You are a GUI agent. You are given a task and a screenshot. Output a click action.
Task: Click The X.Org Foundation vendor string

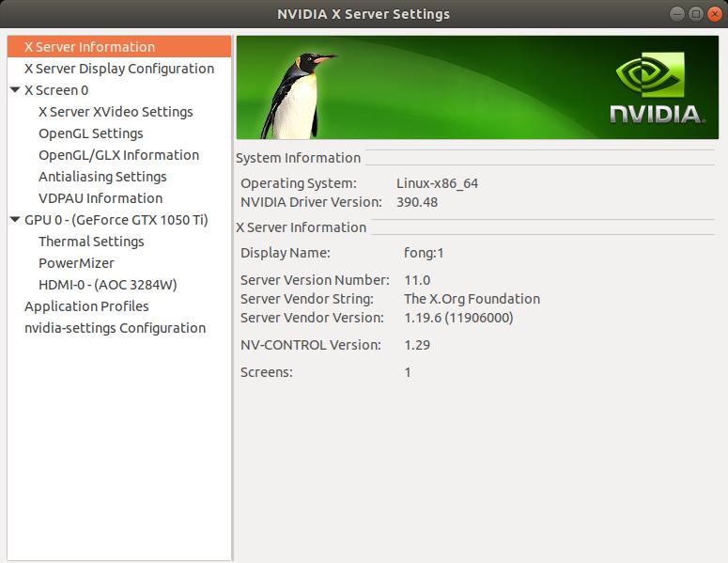click(472, 299)
